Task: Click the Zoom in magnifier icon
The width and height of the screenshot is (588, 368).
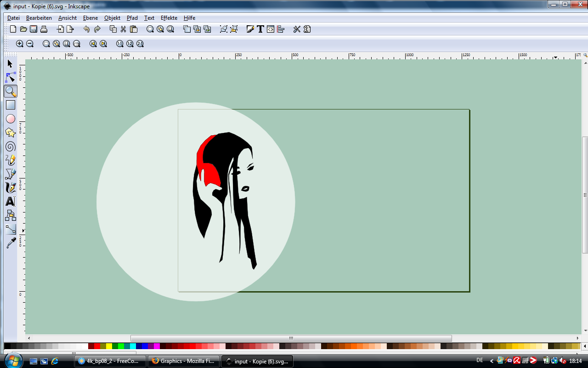Action: click(x=20, y=44)
